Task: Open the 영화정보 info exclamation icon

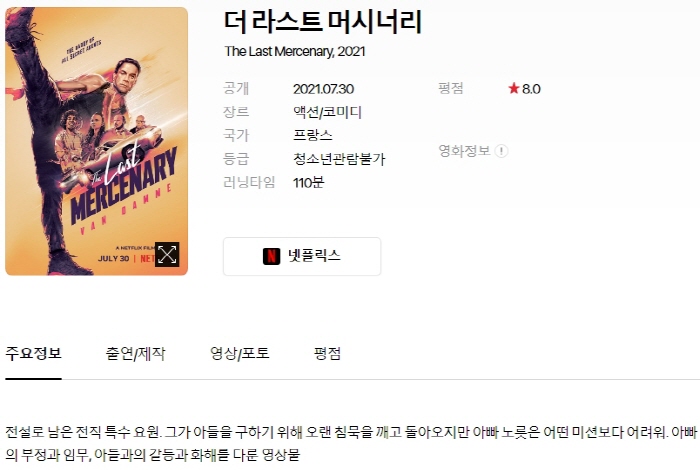Action: coord(501,151)
